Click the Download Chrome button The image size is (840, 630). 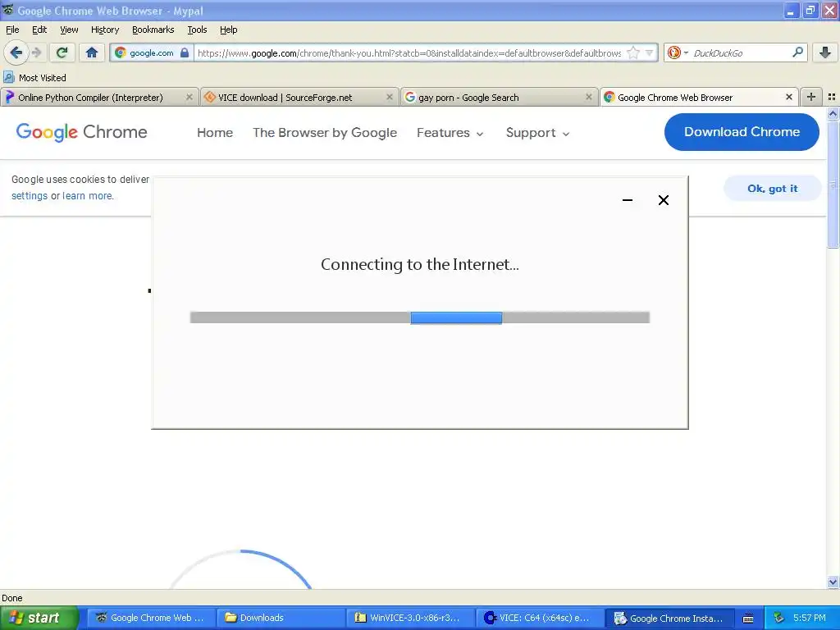click(742, 132)
